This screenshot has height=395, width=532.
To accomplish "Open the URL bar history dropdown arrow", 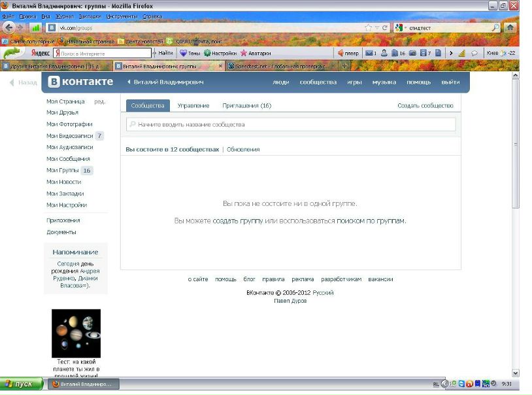I will click(x=376, y=28).
